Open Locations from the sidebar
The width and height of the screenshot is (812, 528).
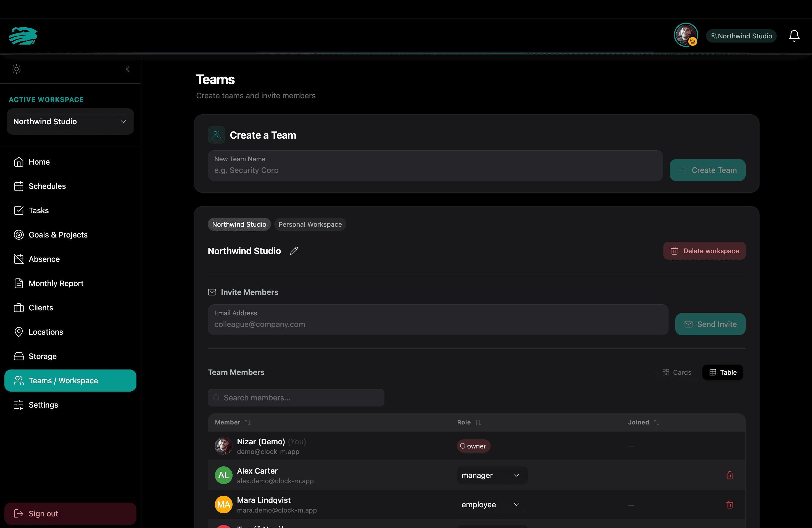(x=70, y=332)
